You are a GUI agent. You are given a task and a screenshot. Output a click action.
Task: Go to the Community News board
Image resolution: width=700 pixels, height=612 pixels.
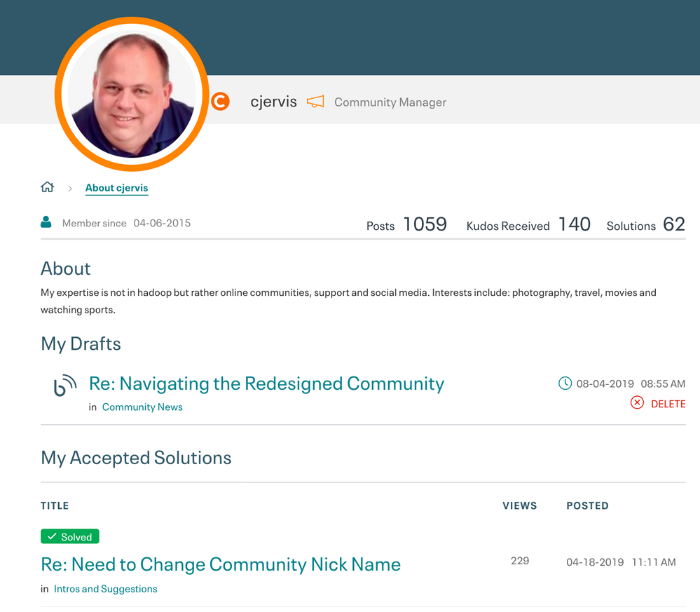[x=142, y=407]
